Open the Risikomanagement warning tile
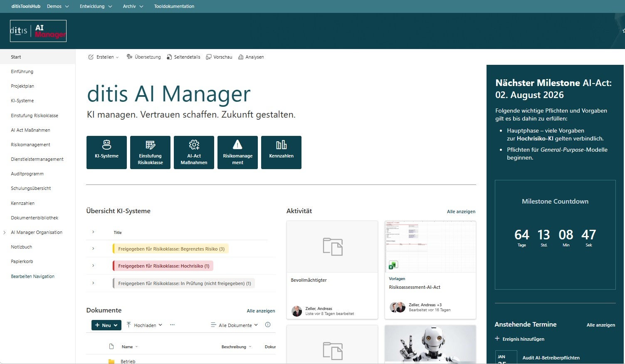 (x=237, y=152)
